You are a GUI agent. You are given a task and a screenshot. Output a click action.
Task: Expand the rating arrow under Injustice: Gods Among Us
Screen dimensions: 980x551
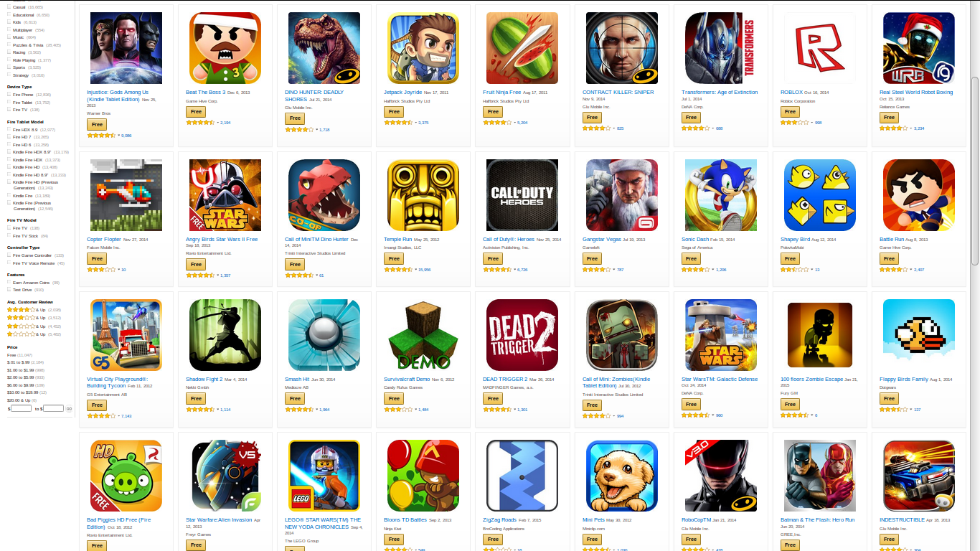(x=119, y=136)
